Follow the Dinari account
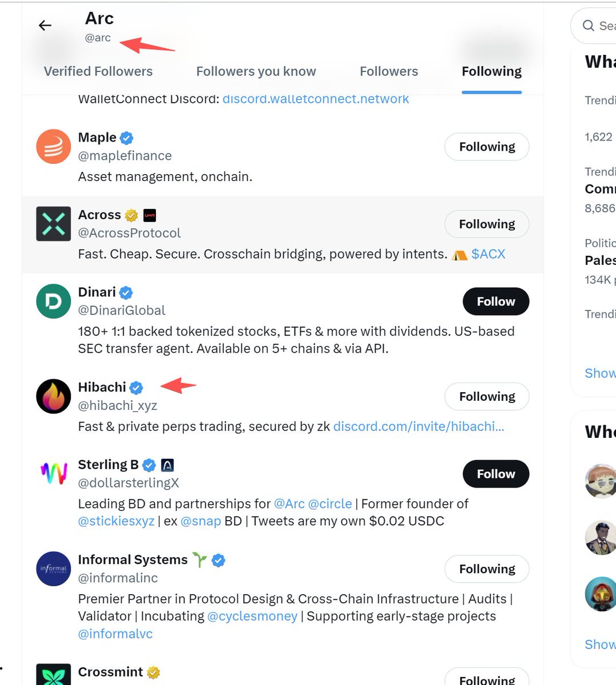 pyautogui.click(x=496, y=301)
